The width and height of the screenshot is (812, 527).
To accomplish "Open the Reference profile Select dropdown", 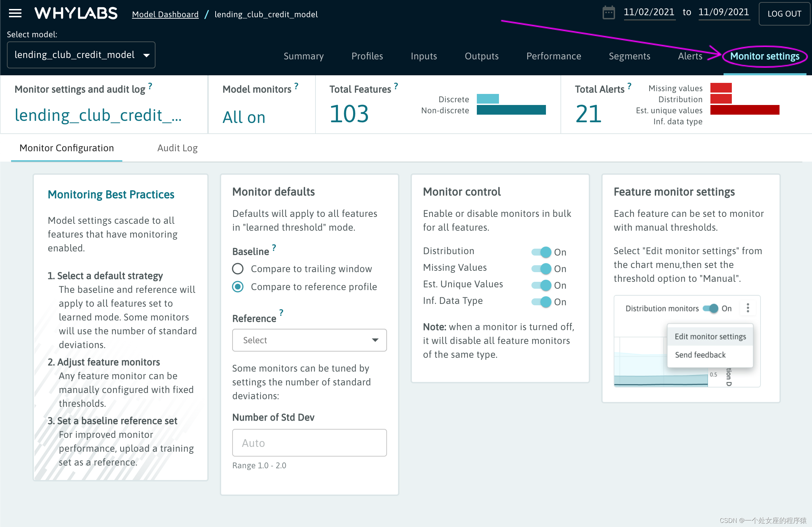I will click(x=309, y=340).
